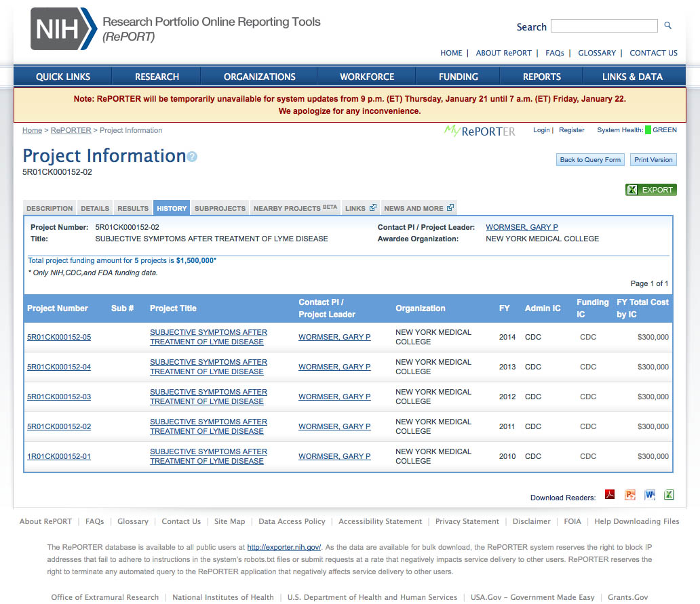Open Office of Extramural Research link
700x604 pixels.
[x=105, y=597]
